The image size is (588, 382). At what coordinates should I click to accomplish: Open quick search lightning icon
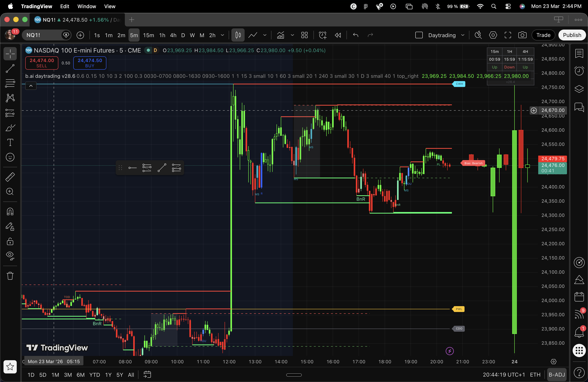point(478,35)
